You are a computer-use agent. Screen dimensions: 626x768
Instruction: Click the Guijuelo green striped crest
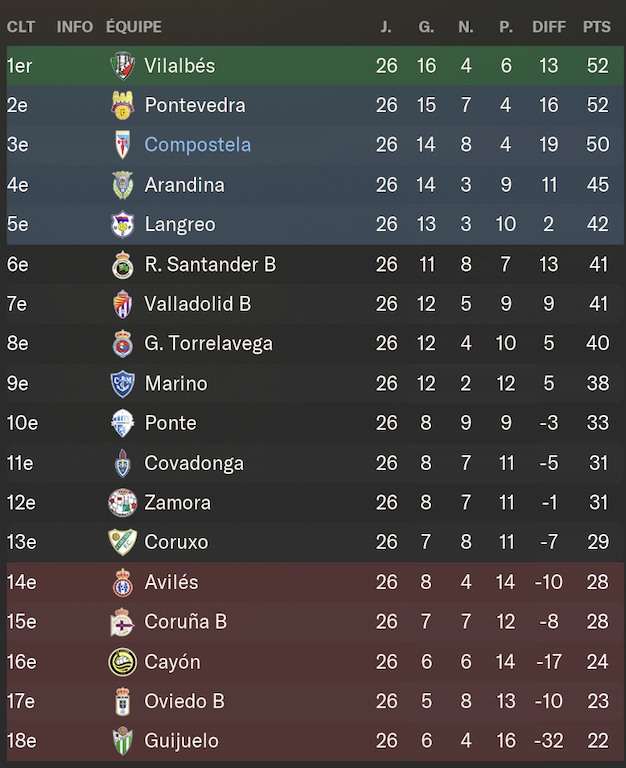pyautogui.click(x=122, y=741)
